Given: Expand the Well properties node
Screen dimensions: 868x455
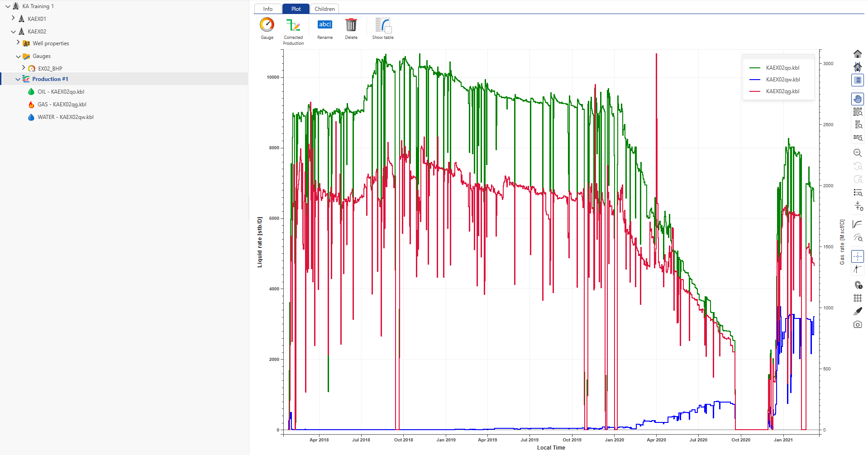Looking at the screenshot, I should [18, 43].
